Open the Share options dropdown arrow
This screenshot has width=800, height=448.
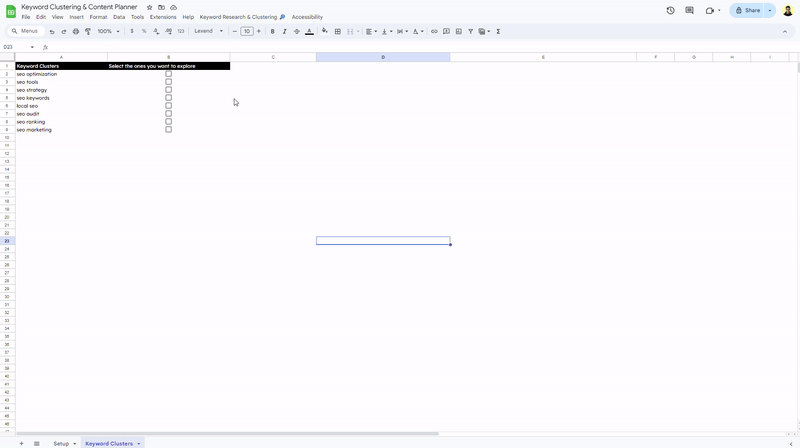point(770,10)
